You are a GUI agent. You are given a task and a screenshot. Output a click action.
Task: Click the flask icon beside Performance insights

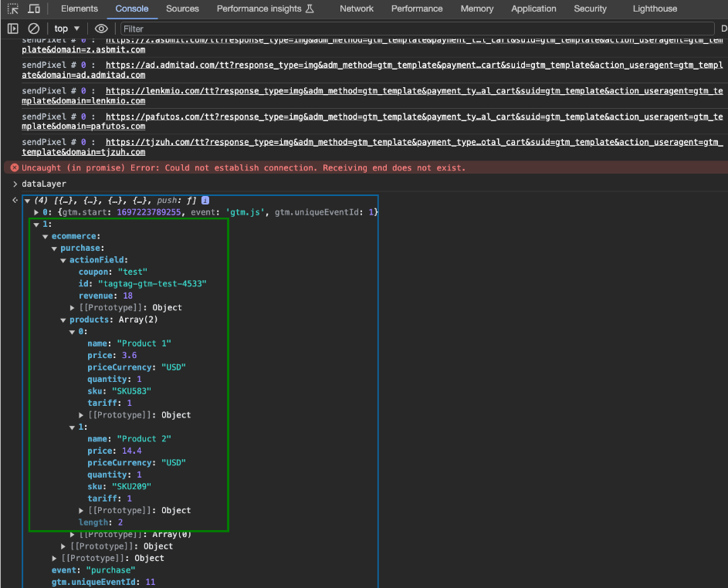pyautogui.click(x=310, y=9)
